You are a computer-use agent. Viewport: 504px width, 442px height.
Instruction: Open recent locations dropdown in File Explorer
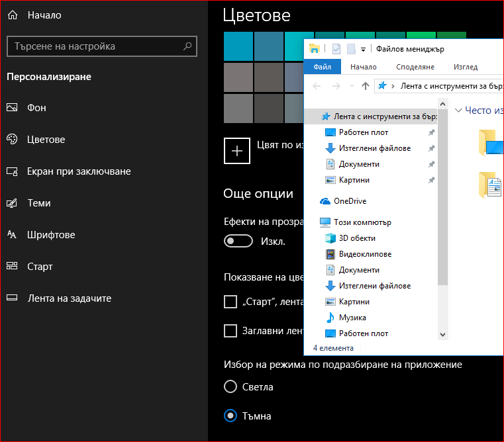(352, 86)
